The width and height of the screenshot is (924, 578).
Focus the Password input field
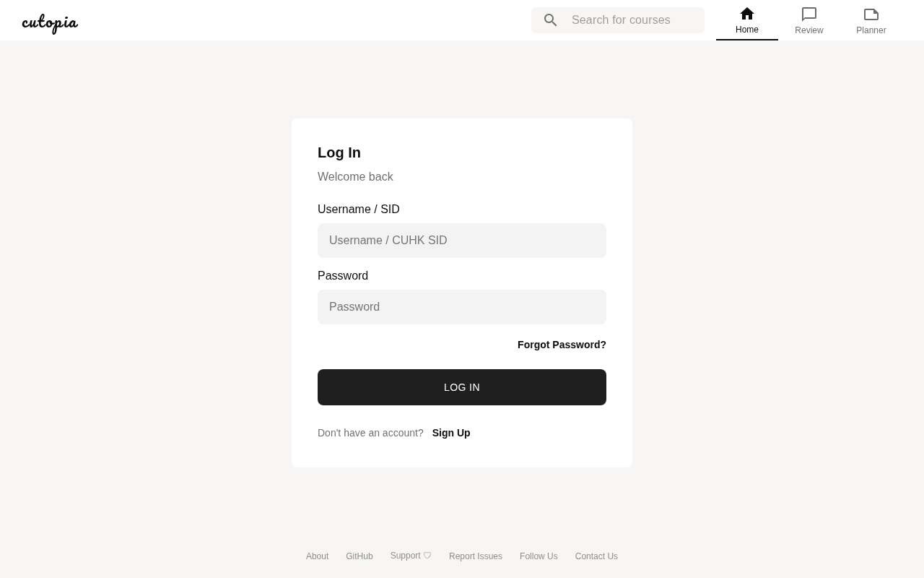tap(462, 307)
